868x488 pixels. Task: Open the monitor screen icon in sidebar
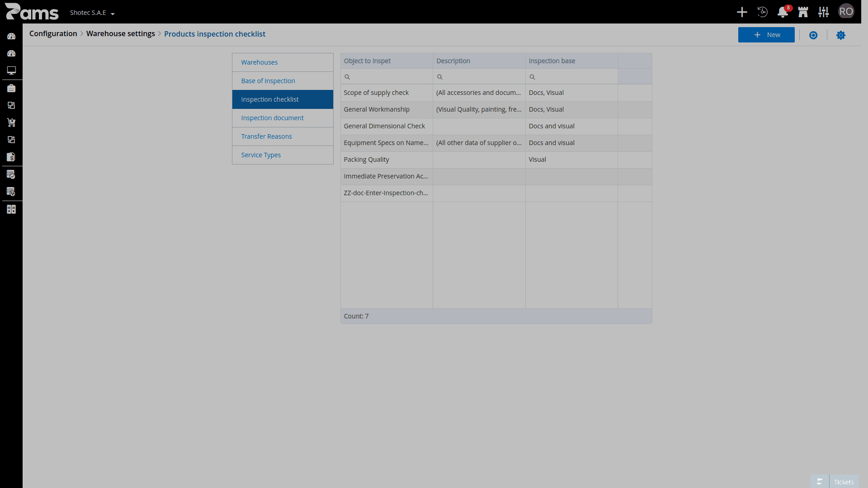coord(11,70)
